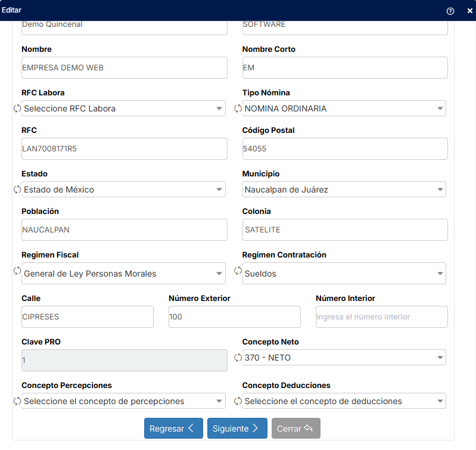The width and height of the screenshot is (476, 450).
Task: Expand the NOMINA ORDINARIA dropdown
Action: [344, 108]
